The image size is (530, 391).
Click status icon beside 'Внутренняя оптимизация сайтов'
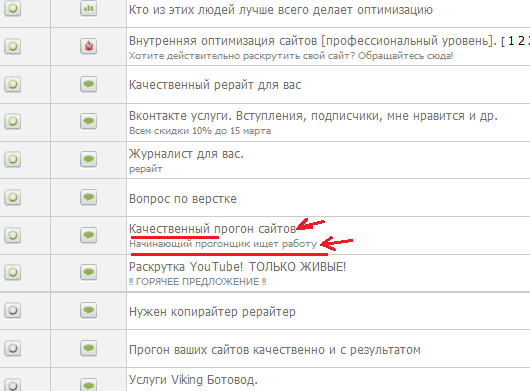[x=13, y=46]
